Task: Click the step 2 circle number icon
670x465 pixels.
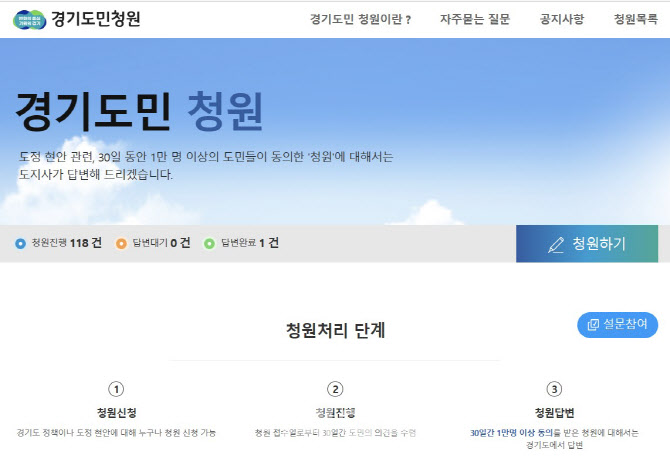Action: 335,389
